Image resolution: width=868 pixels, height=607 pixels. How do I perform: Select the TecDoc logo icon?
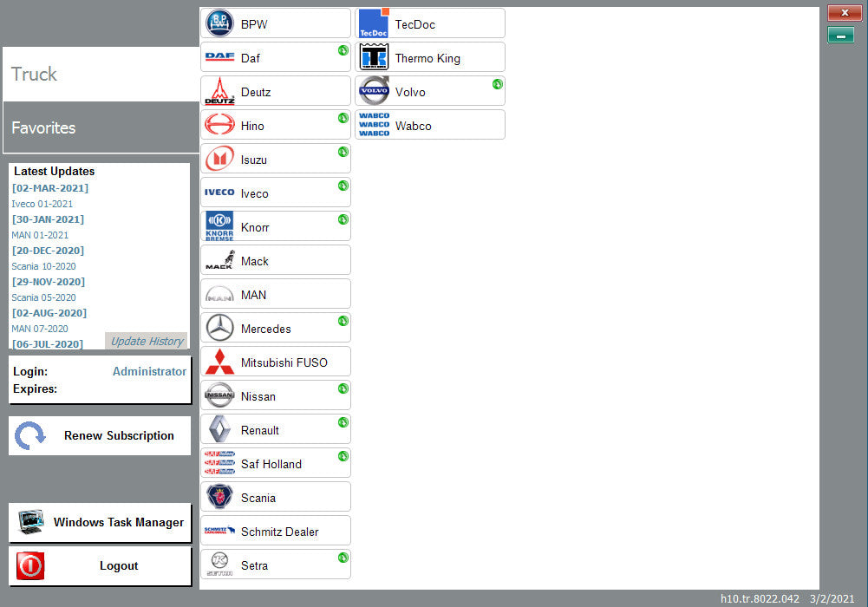(x=374, y=23)
